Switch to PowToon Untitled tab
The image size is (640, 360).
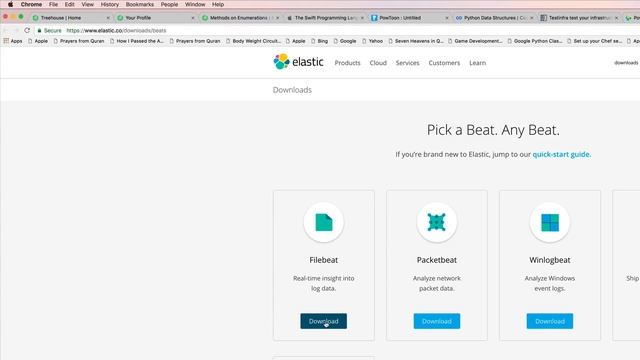tap(409, 18)
